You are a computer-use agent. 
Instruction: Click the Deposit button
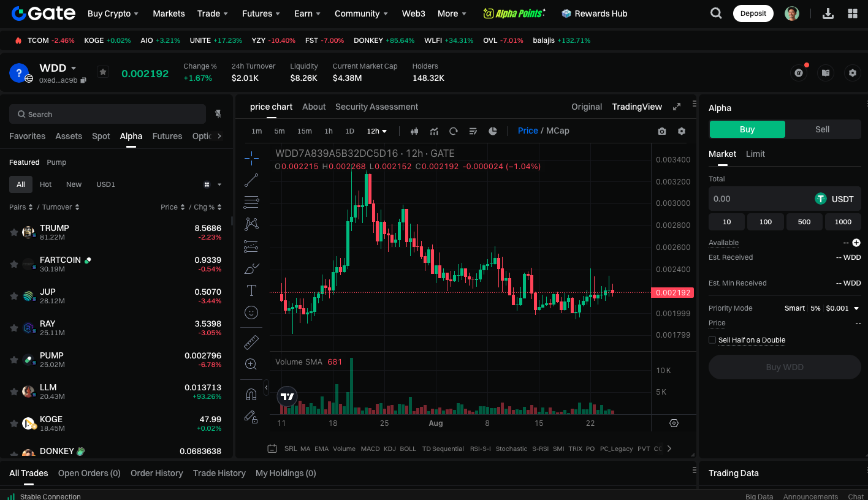(753, 13)
